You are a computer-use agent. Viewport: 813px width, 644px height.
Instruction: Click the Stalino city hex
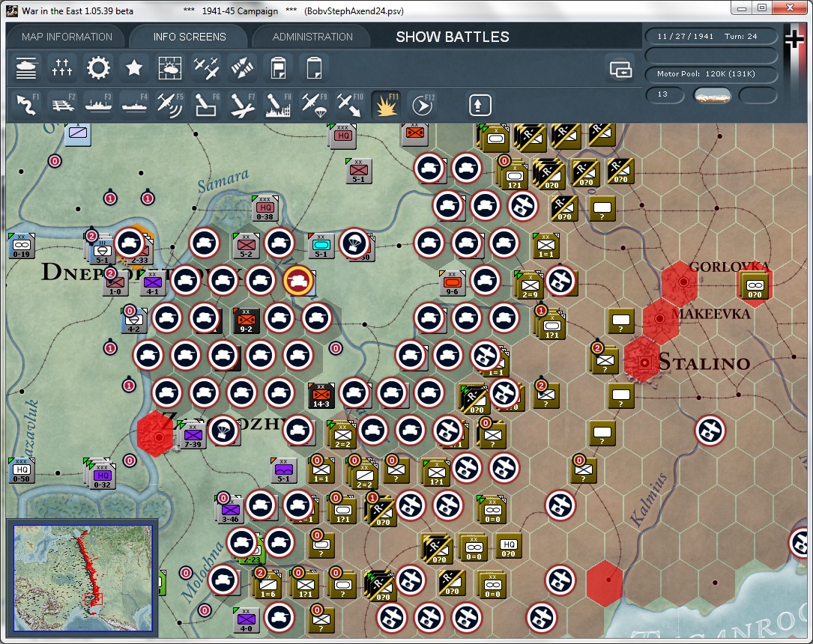644,361
